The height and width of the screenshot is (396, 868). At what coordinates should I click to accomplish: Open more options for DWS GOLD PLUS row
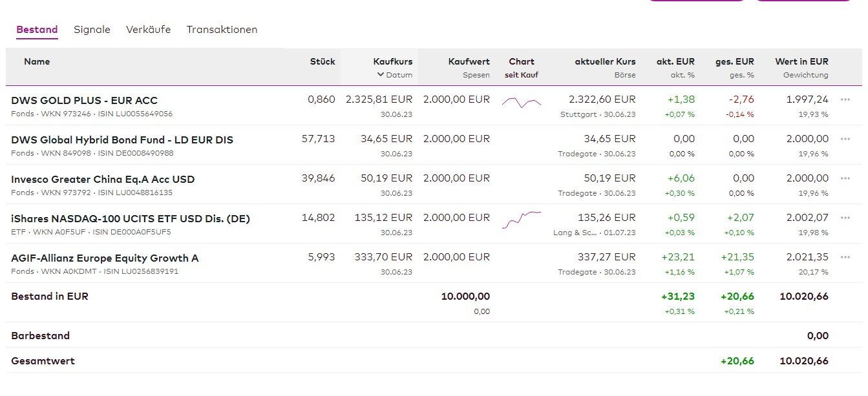845,99
